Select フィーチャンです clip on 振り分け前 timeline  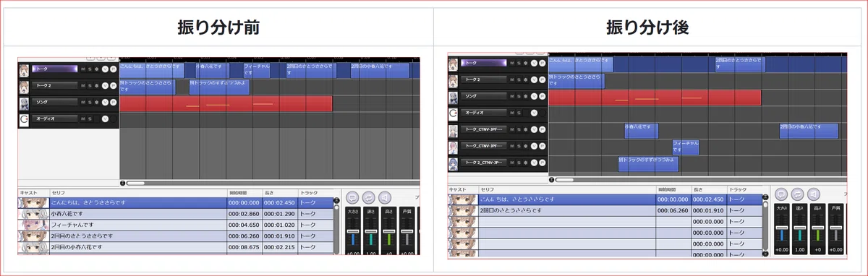pyautogui.click(x=258, y=70)
